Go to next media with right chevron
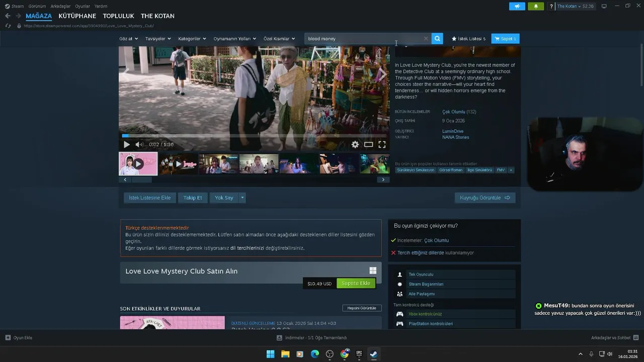This screenshot has width=644, height=362. 382,75
